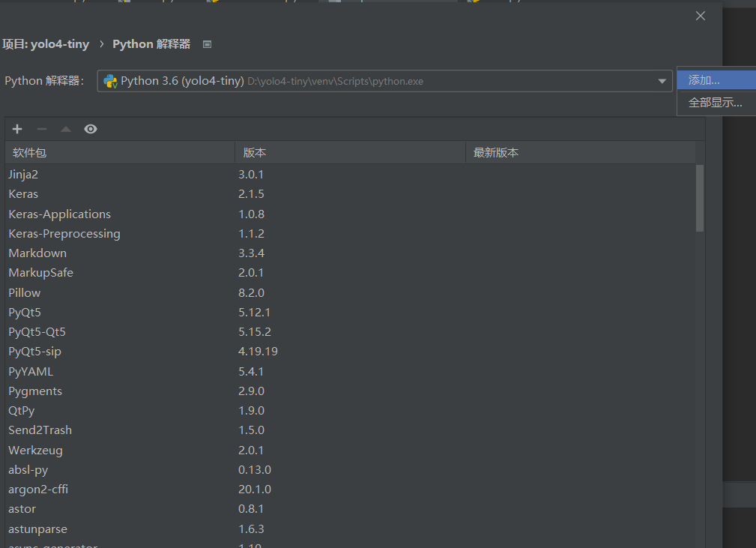Uninstall selected package with the minus icon
The width and height of the screenshot is (756, 548).
[41, 128]
